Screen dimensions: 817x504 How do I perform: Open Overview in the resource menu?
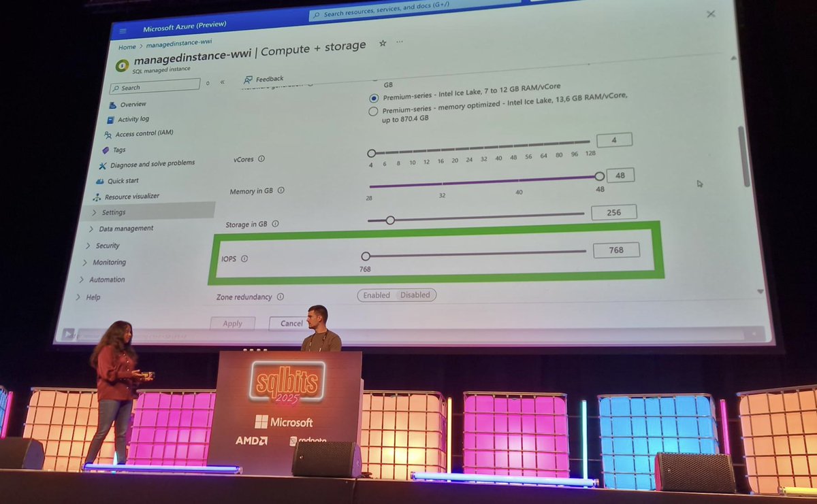[133, 105]
